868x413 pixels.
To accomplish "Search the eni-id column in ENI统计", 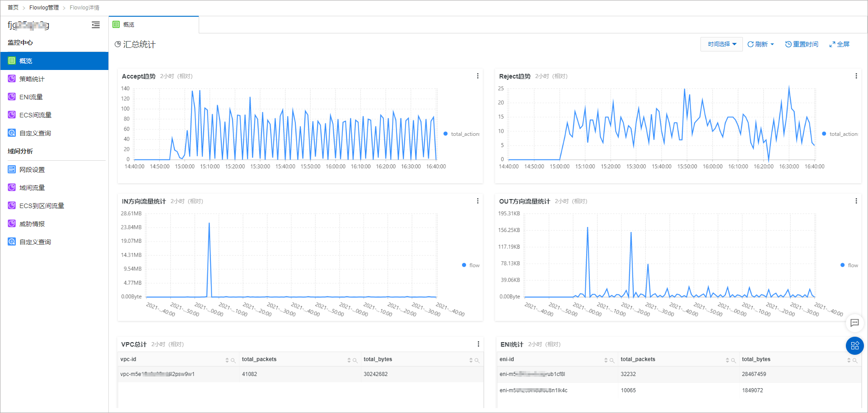I will pyautogui.click(x=612, y=360).
